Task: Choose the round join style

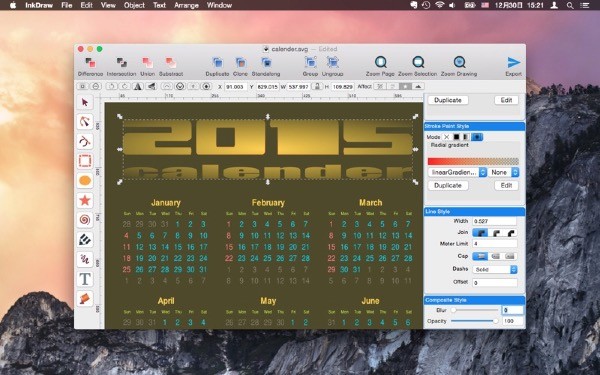Action: point(496,233)
